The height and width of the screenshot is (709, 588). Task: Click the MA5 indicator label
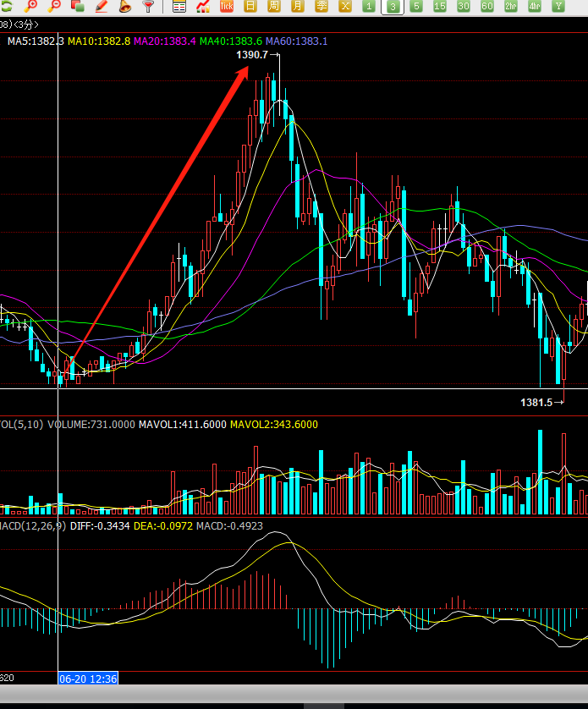click(34, 41)
